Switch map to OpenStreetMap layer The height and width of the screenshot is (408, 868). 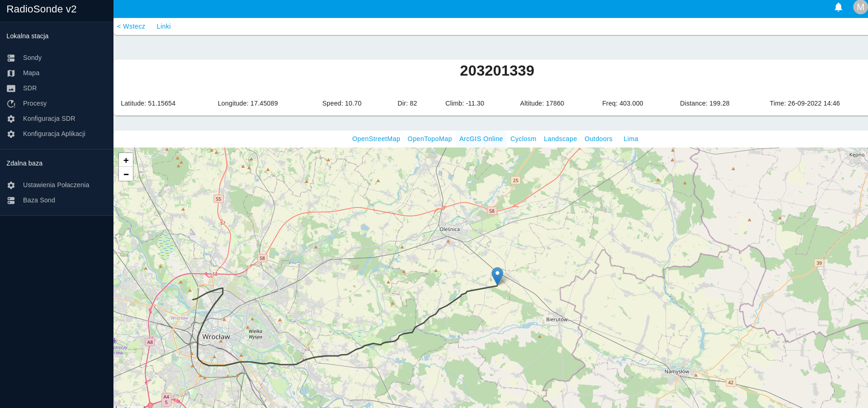pos(376,139)
